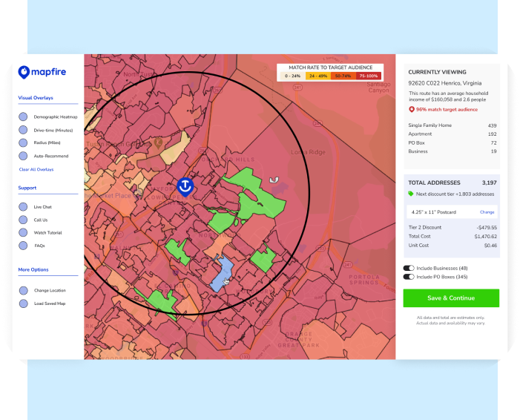Screen dimensions: 520x420
Task: Toggle Include PO Boxes (345) switch
Action: pos(409,277)
